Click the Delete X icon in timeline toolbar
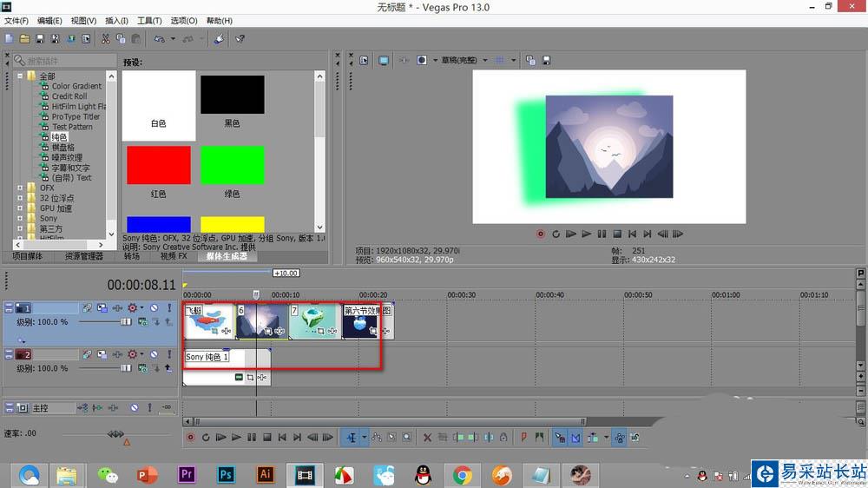This screenshot has height=488, width=868. tap(427, 438)
